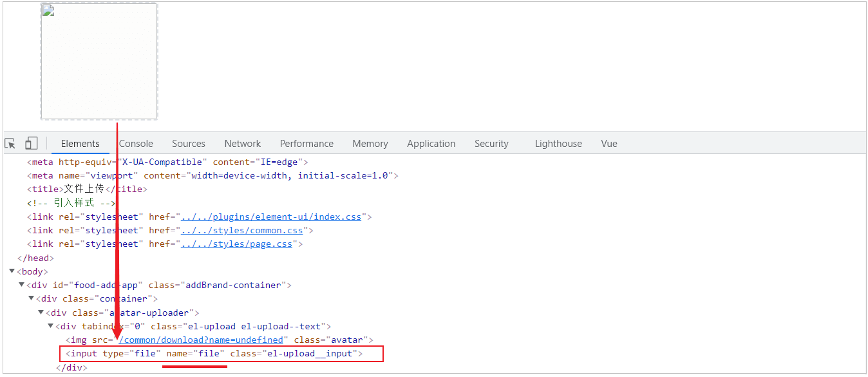Viewport: 868px width, 377px height.
Task: Open the Vue devtools tab
Action: 609,144
